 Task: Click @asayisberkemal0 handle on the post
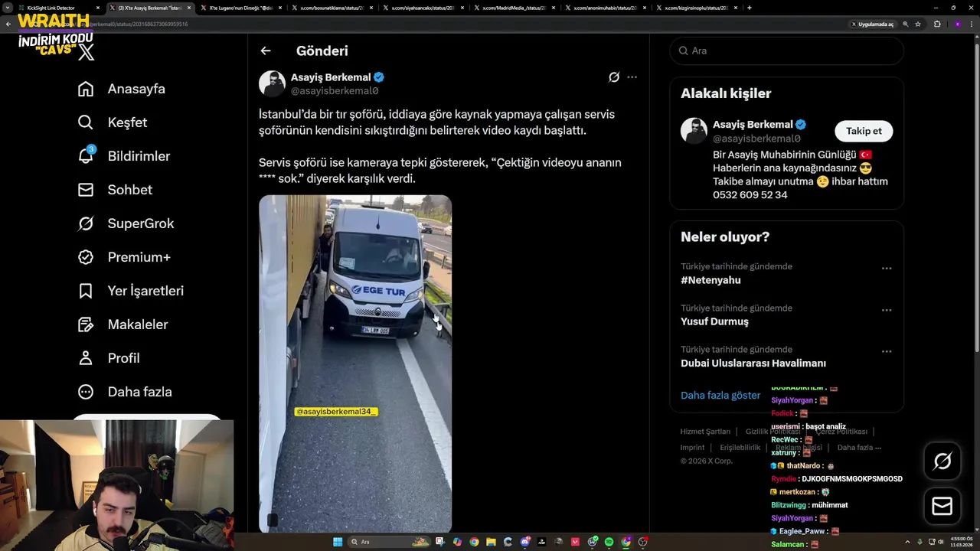click(335, 91)
